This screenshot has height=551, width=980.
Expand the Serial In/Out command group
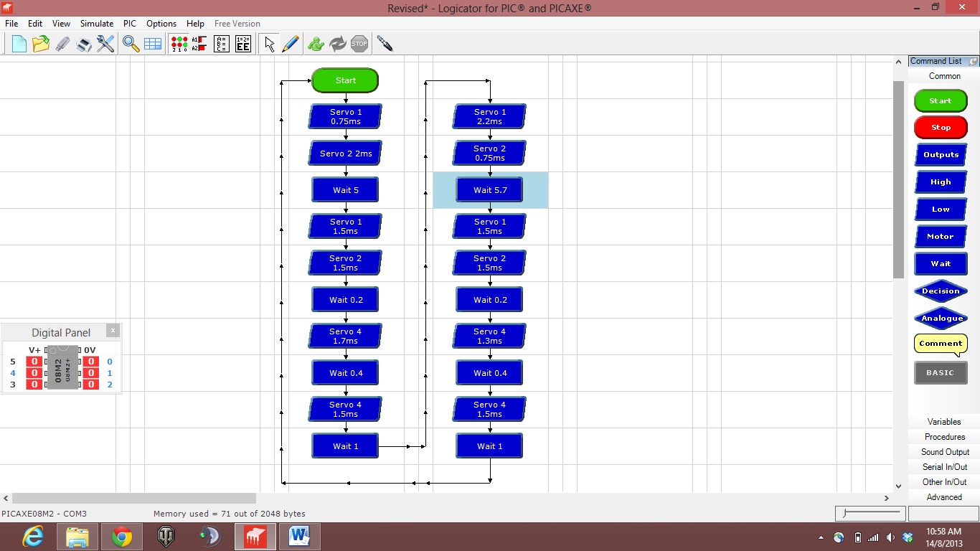click(x=943, y=467)
